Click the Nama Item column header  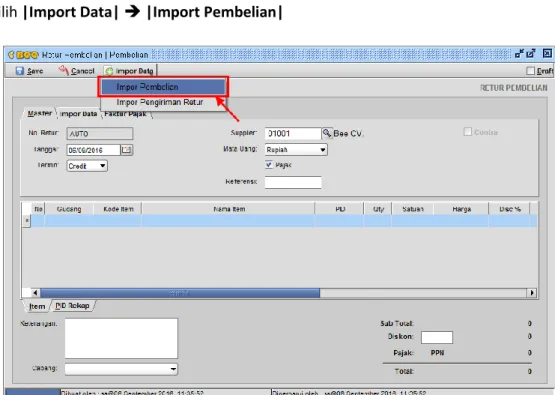(x=229, y=209)
